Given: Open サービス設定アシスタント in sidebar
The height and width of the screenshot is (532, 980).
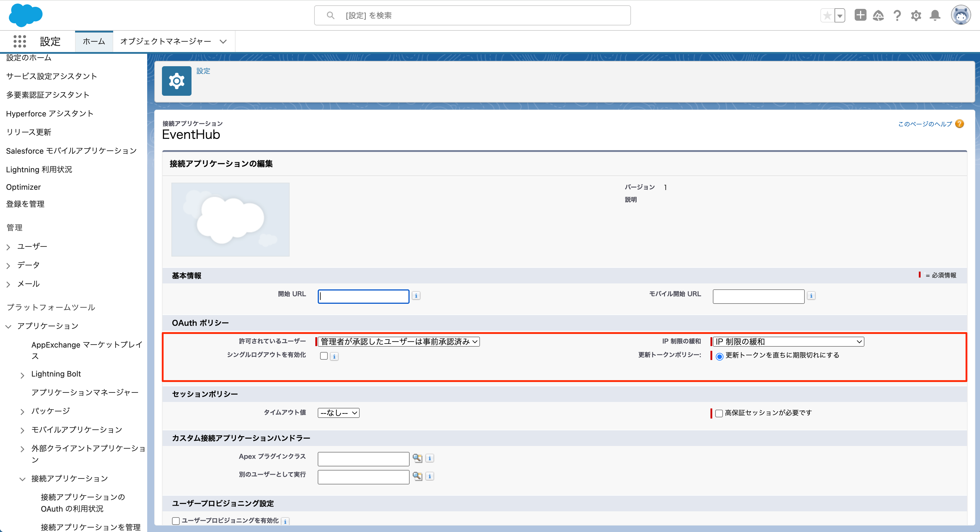Looking at the screenshot, I should [x=51, y=76].
